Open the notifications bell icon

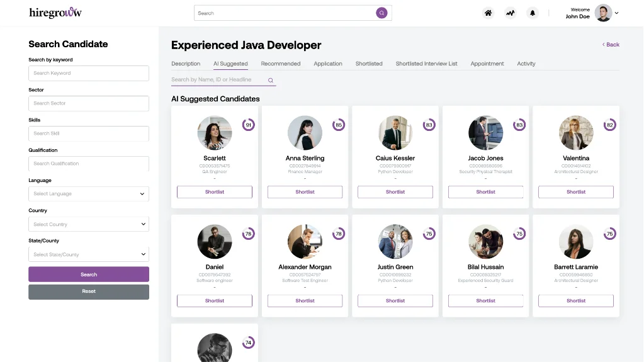click(533, 13)
